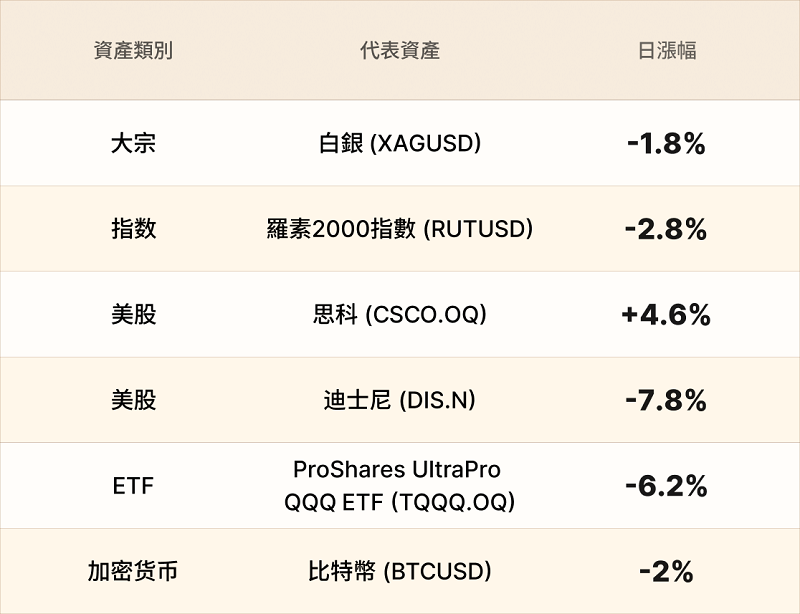The image size is (800, 614).
Task: Select the 加密货币 asset category cell
Action: coord(133,572)
